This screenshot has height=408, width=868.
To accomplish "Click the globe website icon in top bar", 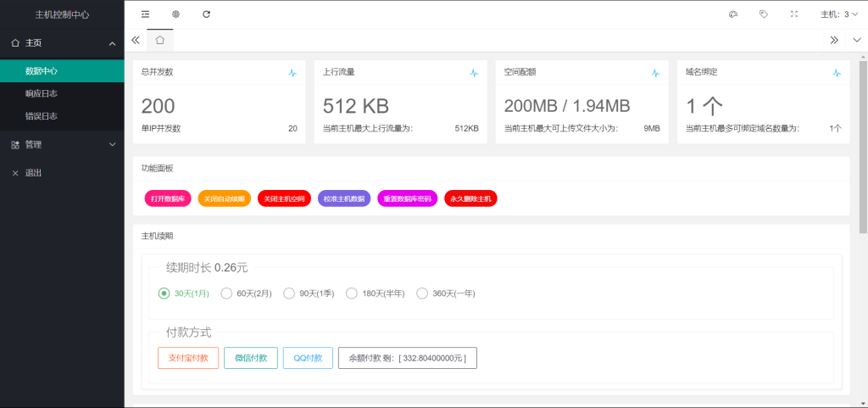I will [175, 14].
